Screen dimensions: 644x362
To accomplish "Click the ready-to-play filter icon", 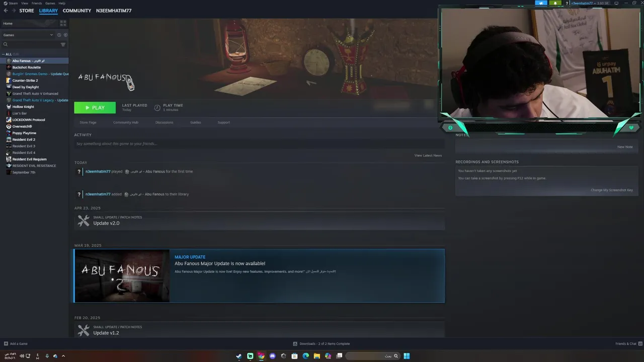I will pyautogui.click(x=65, y=35).
